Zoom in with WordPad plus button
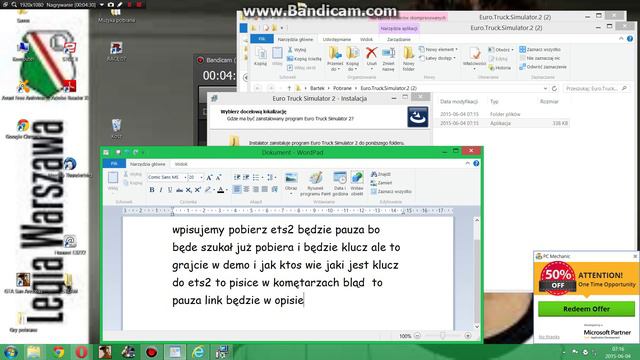Viewport: 640px width, 360px height. click(x=468, y=336)
